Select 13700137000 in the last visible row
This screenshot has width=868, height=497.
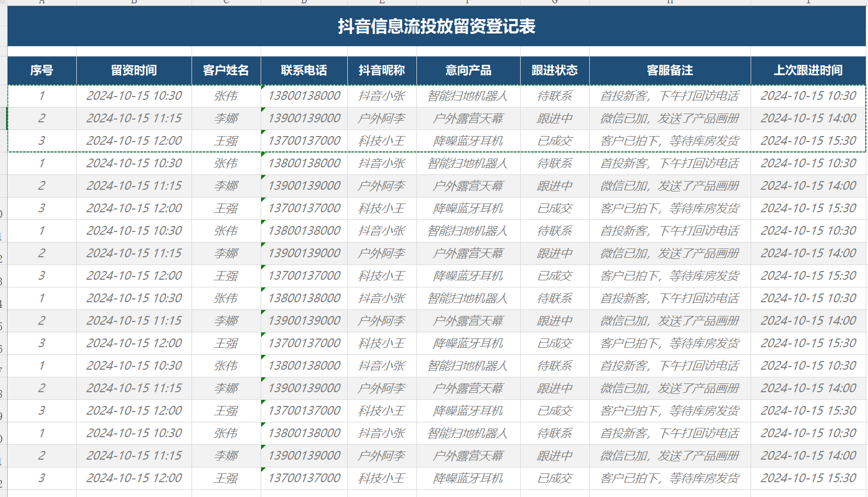point(304,478)
